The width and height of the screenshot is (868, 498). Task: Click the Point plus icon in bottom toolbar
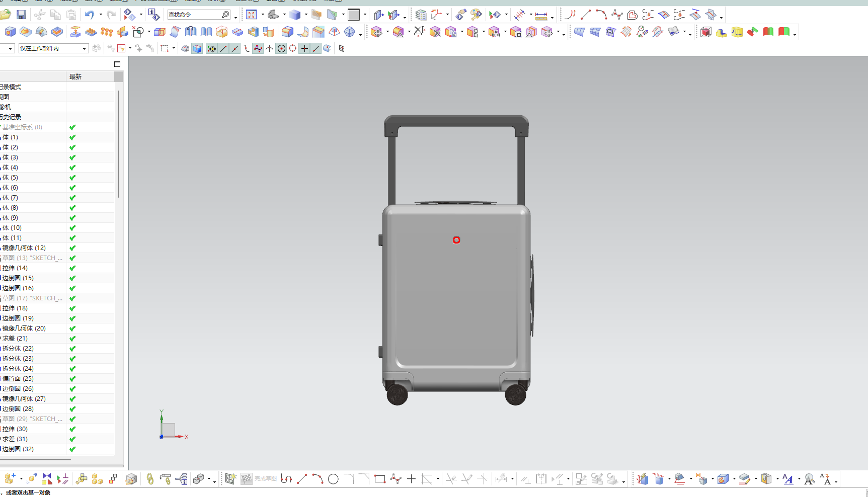point(411,479)
